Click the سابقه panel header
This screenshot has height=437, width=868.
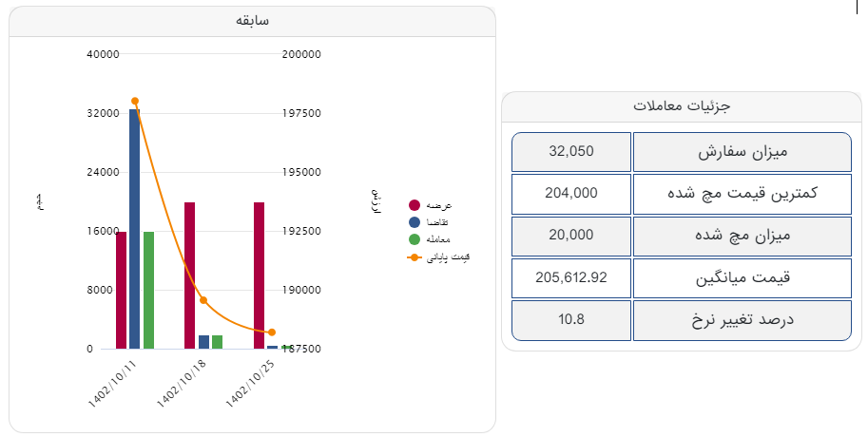[253, 21]
